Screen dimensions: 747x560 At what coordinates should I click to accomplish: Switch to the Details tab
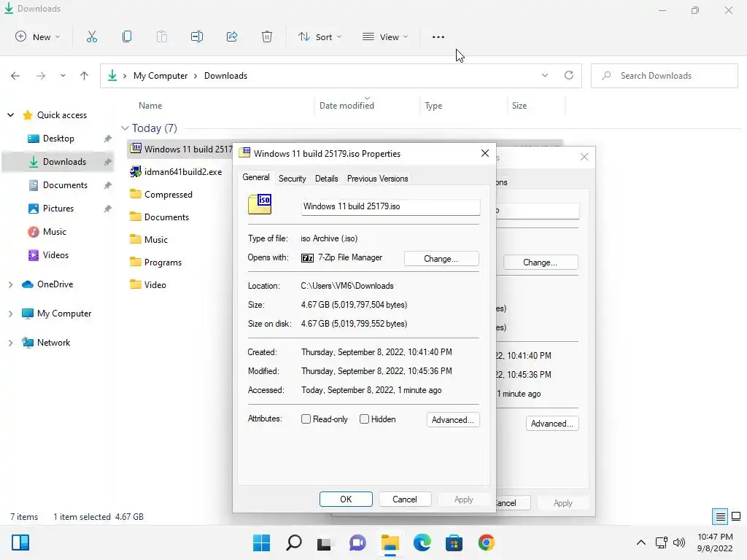click(326, 179)
